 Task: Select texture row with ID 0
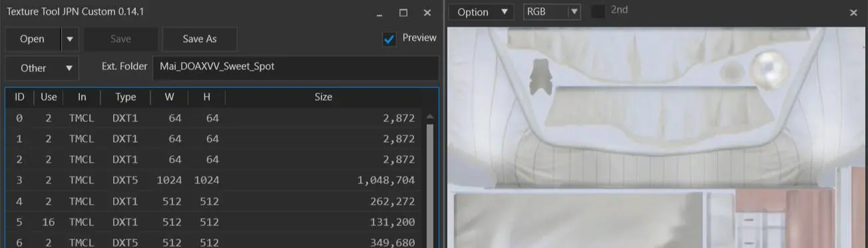point(214,119)
